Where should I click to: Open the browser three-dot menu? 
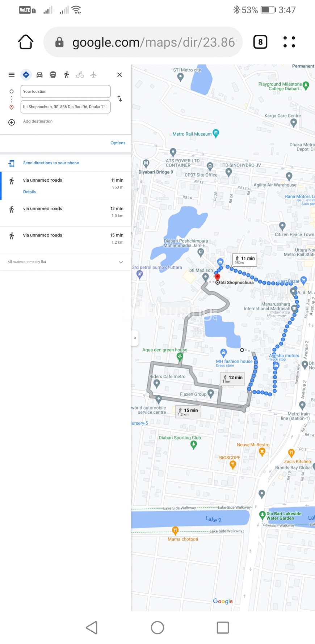coord(289,42)
